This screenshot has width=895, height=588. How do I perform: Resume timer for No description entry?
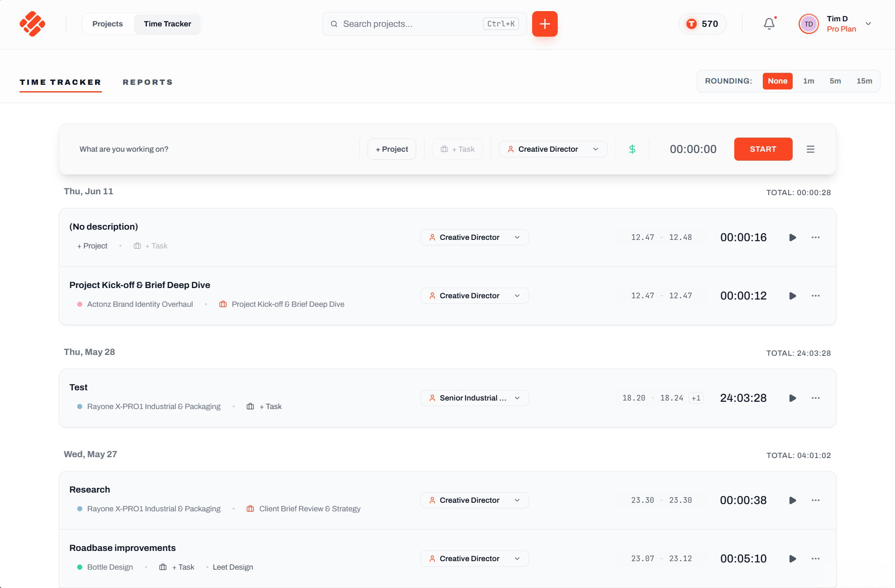tap(792, 237)
